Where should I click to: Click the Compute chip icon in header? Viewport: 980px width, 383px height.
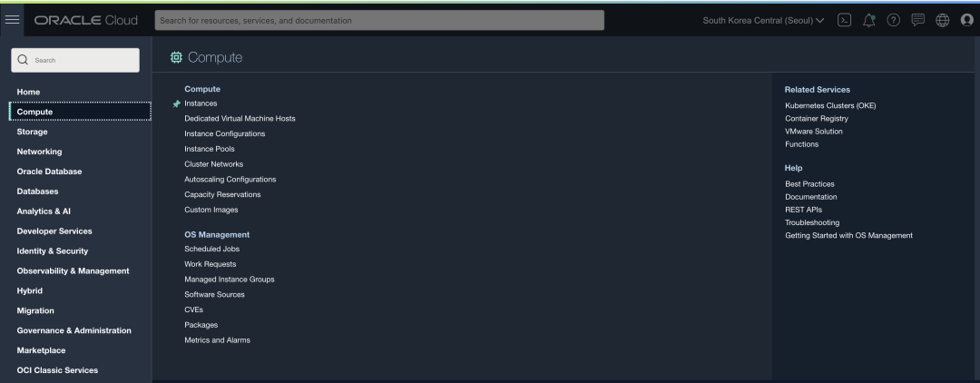pos(176,57)
